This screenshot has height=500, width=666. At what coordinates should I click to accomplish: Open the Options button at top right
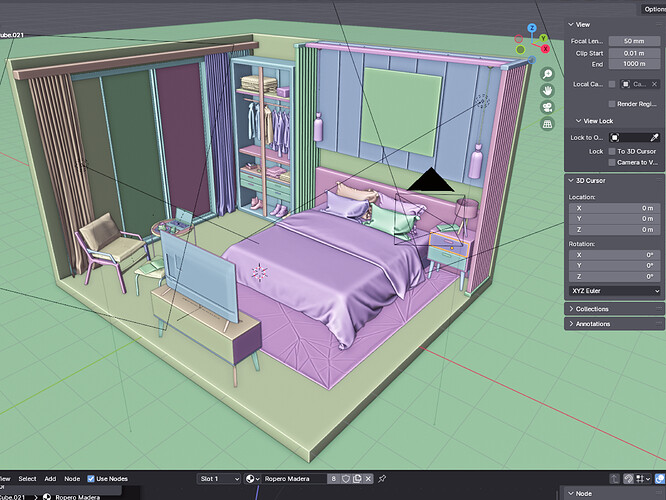coord(653,9)
